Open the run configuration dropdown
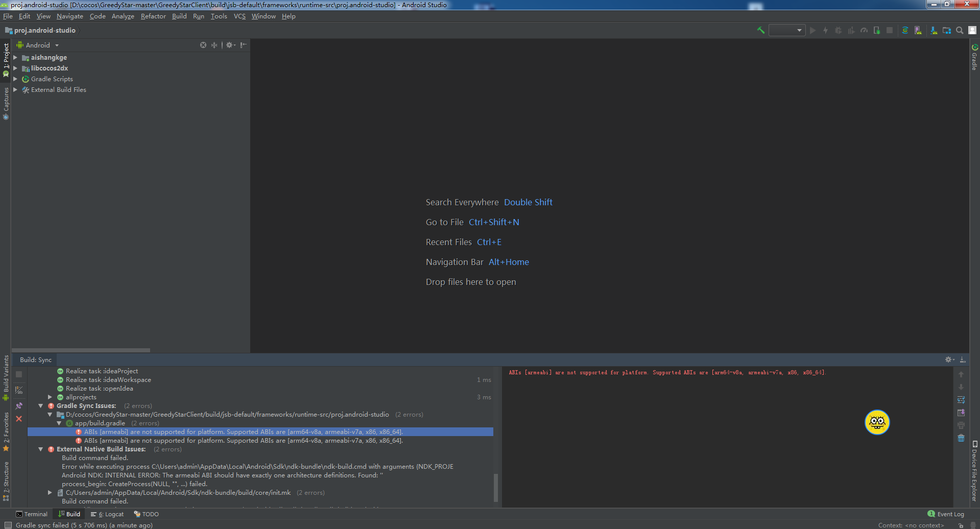 [x=787, y=31]
